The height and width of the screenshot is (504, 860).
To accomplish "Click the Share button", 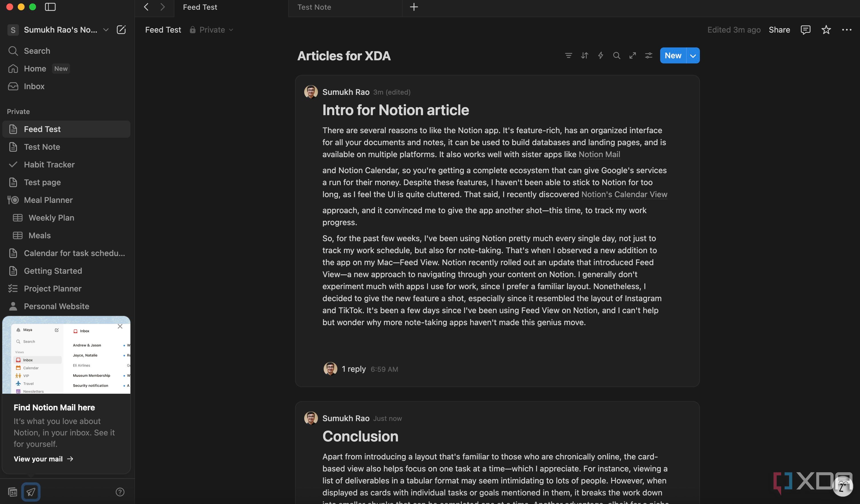I will [x=779, y=30].
